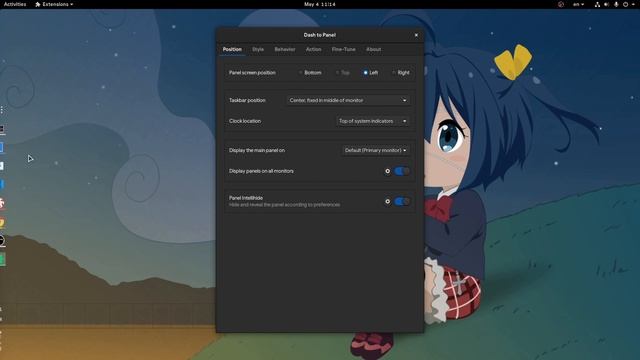Expand system menu arrow at top-right
Screen dimensions: 640x360
pos(634,4)
